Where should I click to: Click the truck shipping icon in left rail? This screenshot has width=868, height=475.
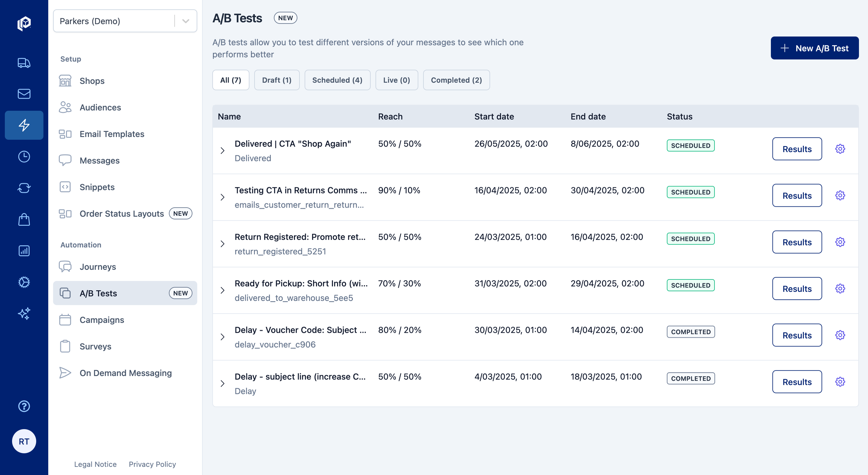coord(24,63)
